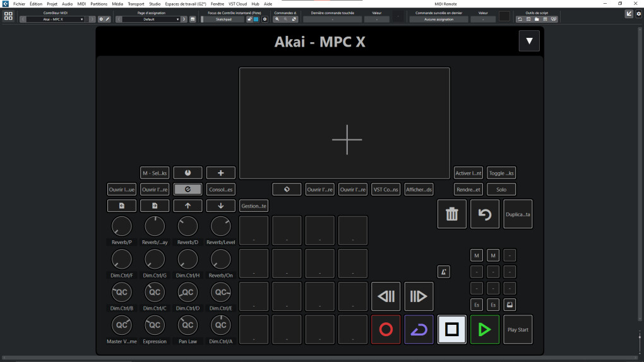This screenshot has width=644, height=362.
Task: Click the highlighted edit 'e' button
Action: (188, 189)
